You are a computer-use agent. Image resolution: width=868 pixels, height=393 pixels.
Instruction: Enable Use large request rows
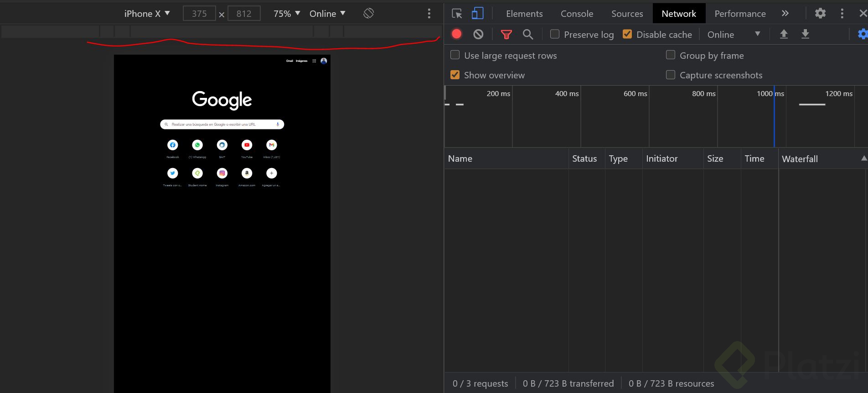point(455,55)
